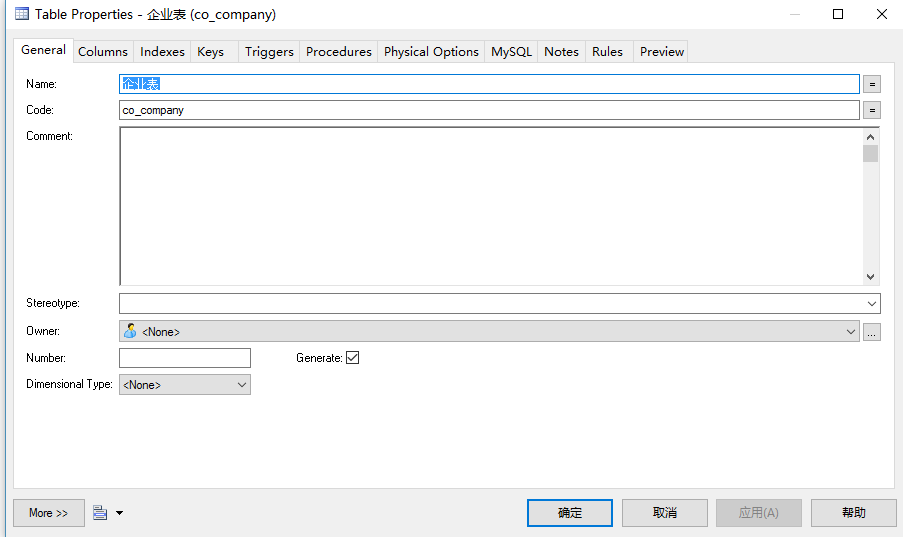The width and height of the screenshot is (903, 537).
Task: Switch to the Columns tab
Action: (103, 52)
